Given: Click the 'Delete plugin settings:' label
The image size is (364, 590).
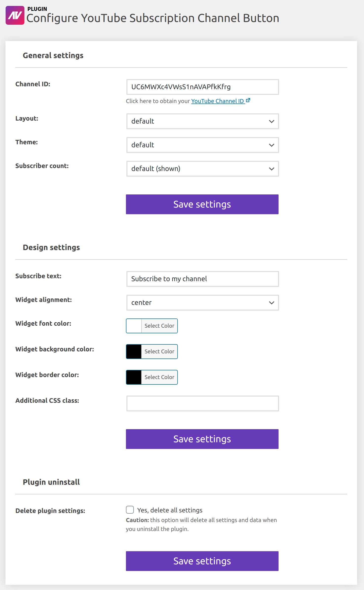Looking at the screenshot, I should (x=50, y=511).
